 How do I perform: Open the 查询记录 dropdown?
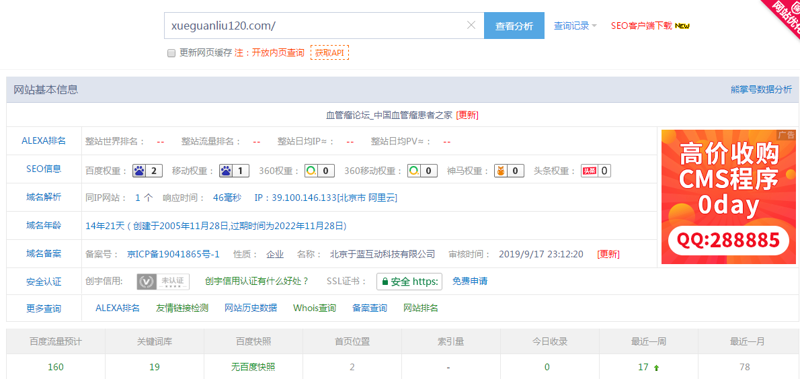(x=576, y=26)
